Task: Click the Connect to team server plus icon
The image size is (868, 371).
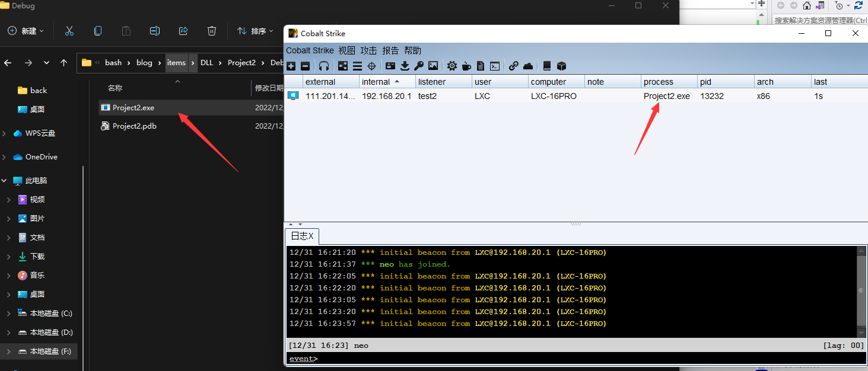Action: click(x=291, y=66)
